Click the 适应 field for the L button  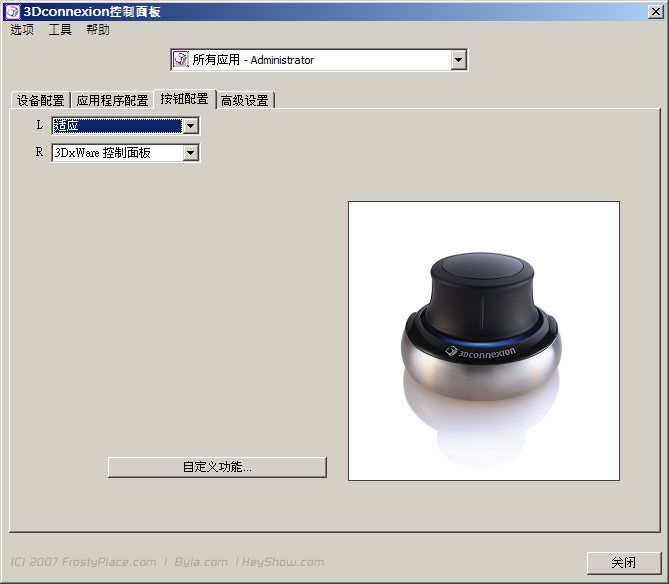115,126
